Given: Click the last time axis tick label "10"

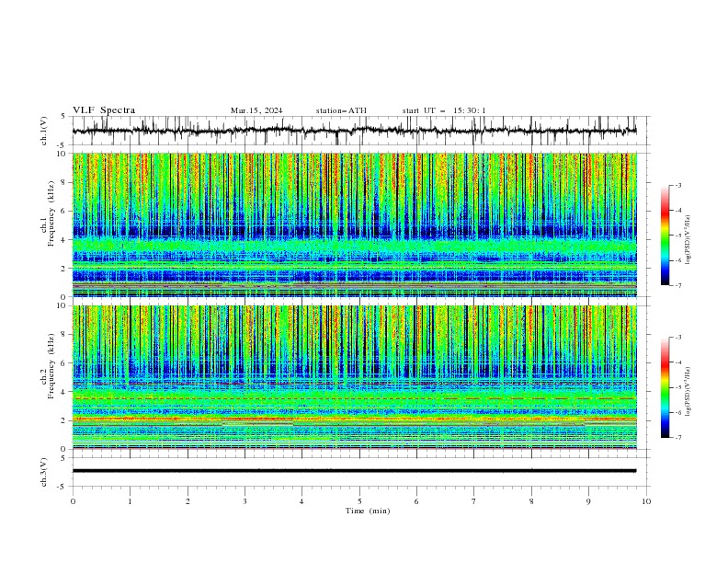Looking at the screenshot, I should pos(646,501).
